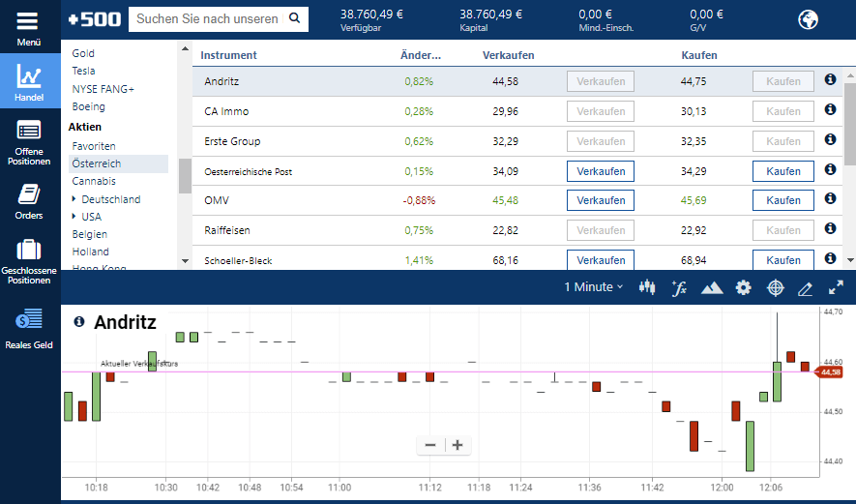Viewport: 856px width, 504px height.
Task: Select the Erste Group row name
Action: pyautogui.click(x=232, y=141)
